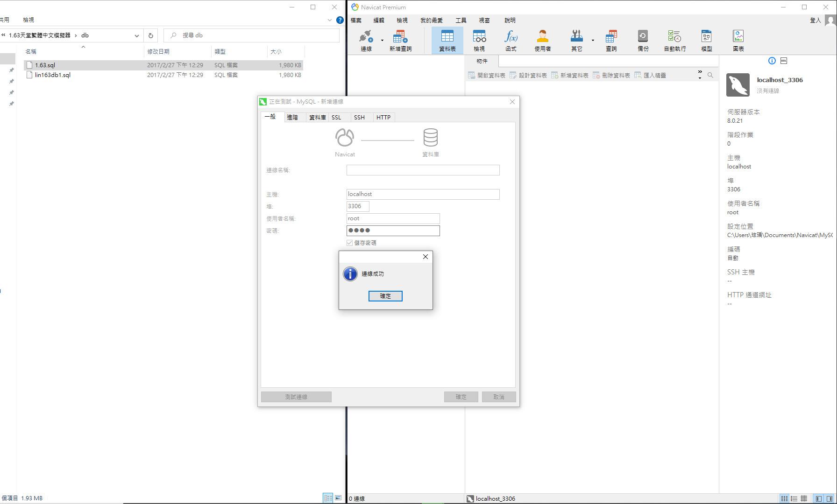Viewport: 837px width, 504px height.
Task: Click the 主機 field containing localhost
Action: (x=423, y=194)
